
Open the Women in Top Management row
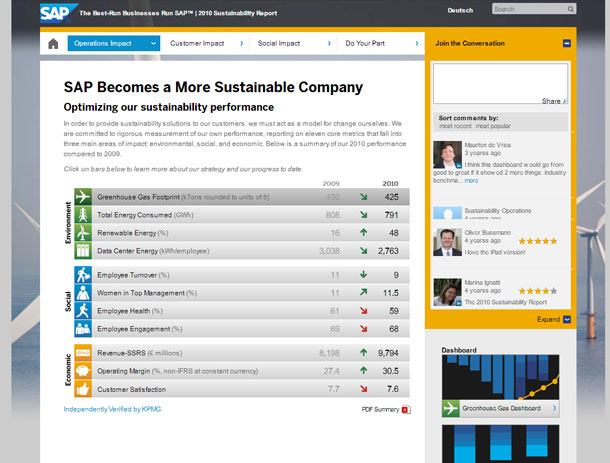click(x=242, y=293)
